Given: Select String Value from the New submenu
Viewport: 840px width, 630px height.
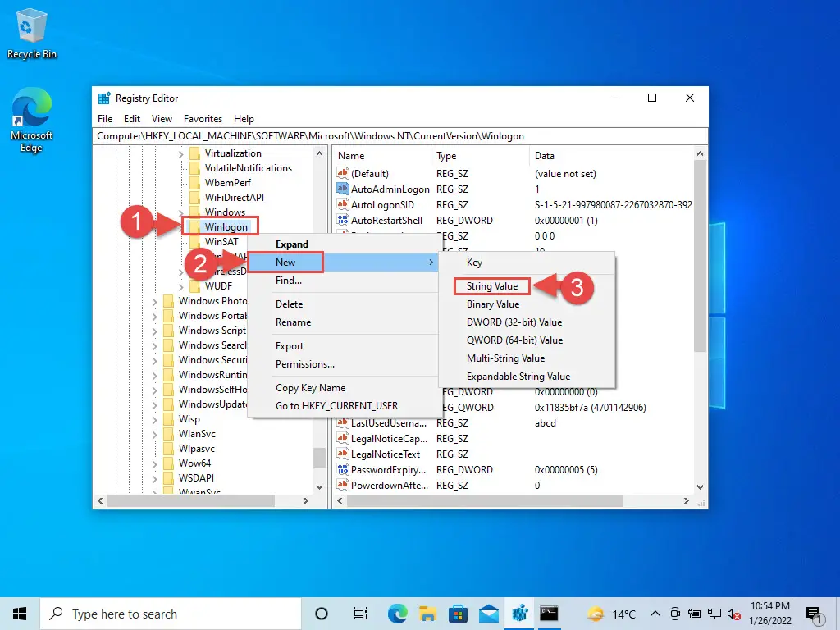Looking at the screenshot, I should pos(491,285).
